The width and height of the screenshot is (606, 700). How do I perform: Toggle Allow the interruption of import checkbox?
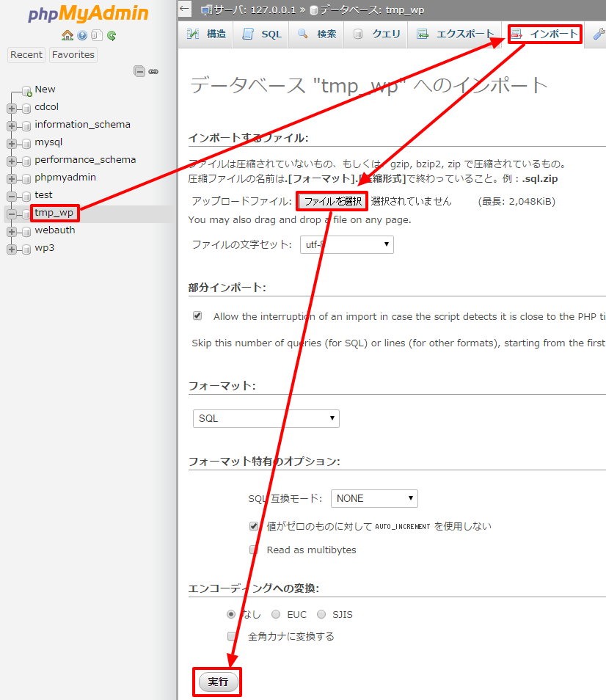[197, 316]
